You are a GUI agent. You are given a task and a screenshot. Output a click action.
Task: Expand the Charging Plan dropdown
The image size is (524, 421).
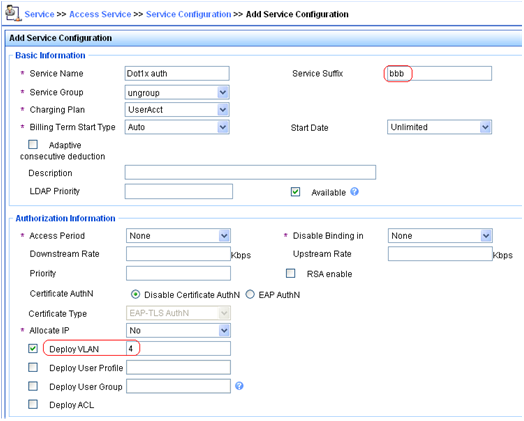pos(177,110)
